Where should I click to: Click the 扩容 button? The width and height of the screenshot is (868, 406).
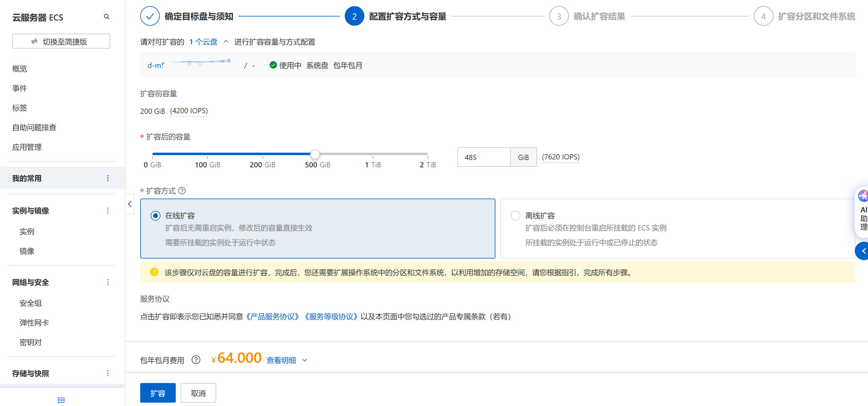click(x=158, y=393)
